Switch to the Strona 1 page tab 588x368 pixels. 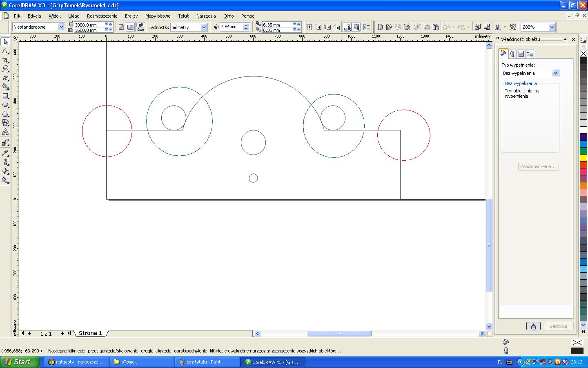pyautogui.click(x=90, y=333)
